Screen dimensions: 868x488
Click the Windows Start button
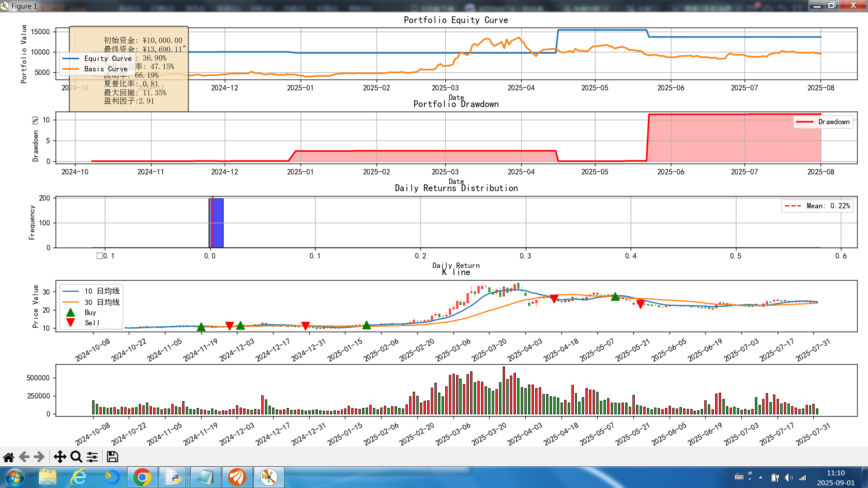(x=14, y=477)
